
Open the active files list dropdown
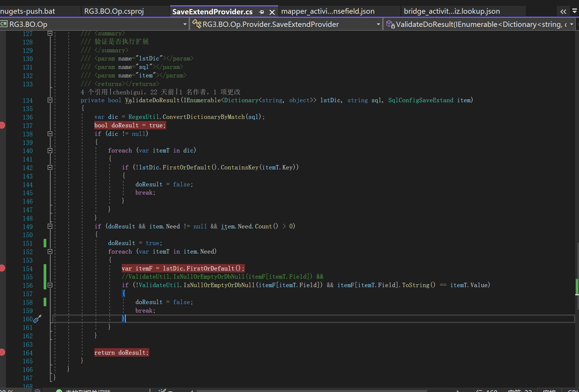tap(575, 11)
